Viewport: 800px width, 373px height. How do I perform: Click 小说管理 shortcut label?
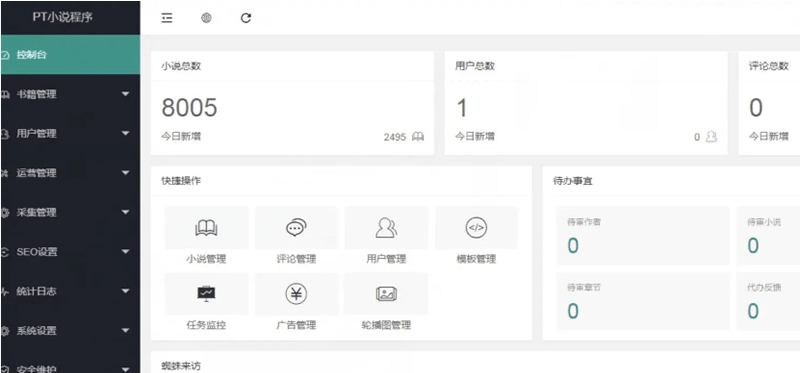pos(206,259)
